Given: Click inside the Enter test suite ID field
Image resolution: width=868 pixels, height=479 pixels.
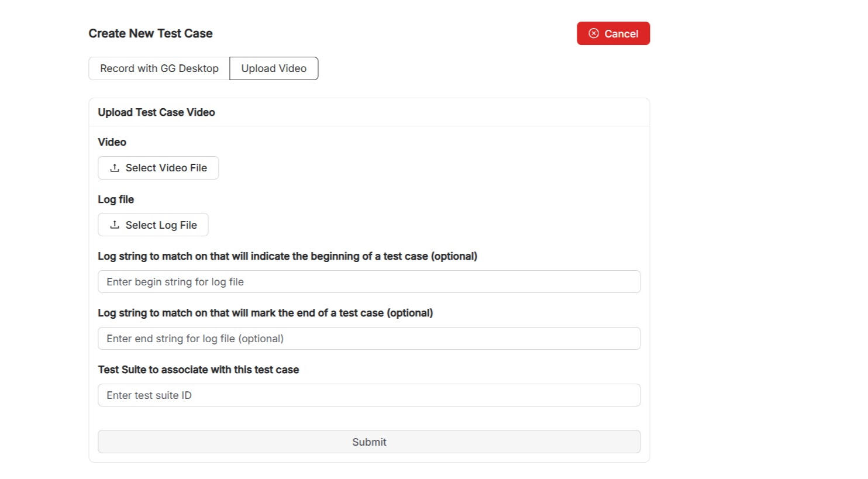Looking at the screenshot, I should pyautogui.click(x=368, y=395).
